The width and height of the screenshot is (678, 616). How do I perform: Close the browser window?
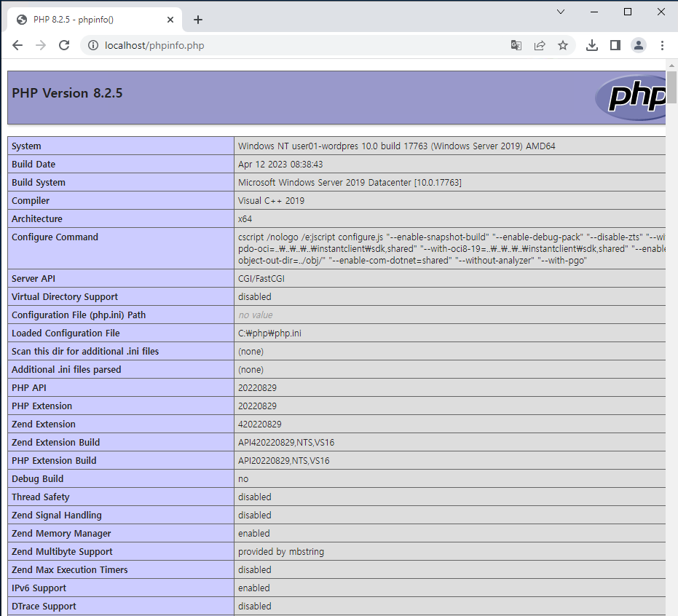(x=661, y=12)
